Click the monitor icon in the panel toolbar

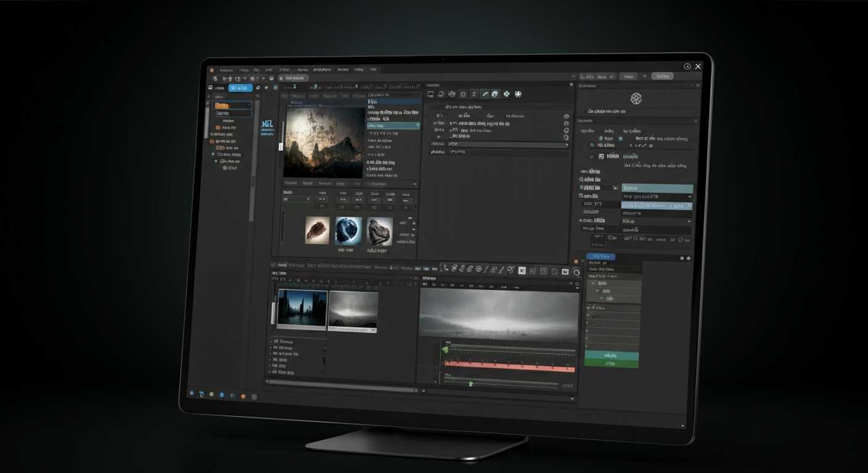pos(431,94)
